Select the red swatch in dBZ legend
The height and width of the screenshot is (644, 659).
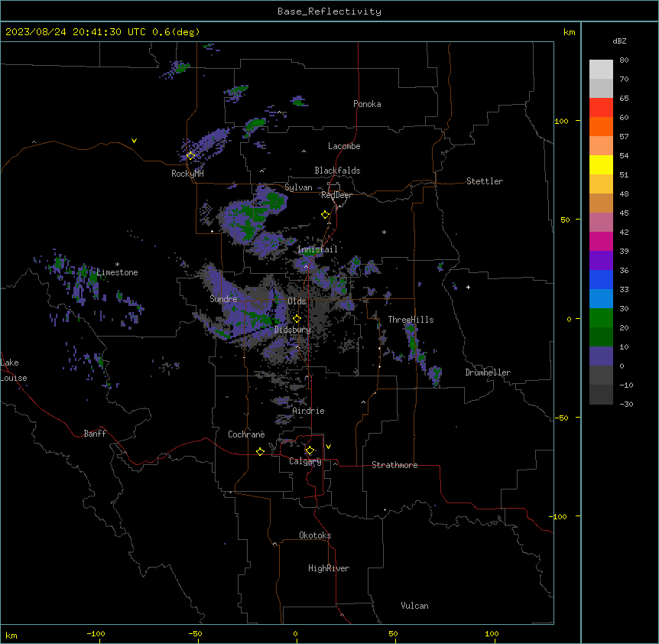pos(601,107)
